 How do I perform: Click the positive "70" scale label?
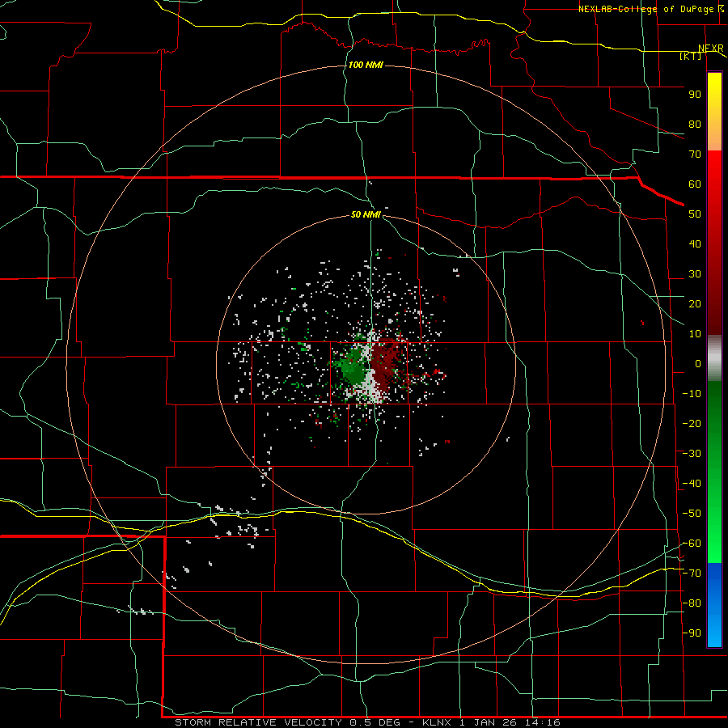pos(695,154)
